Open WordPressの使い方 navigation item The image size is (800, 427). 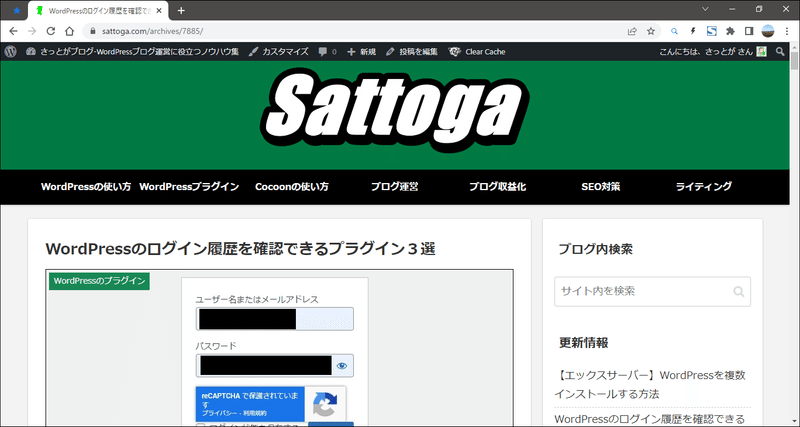click(86, 187)
